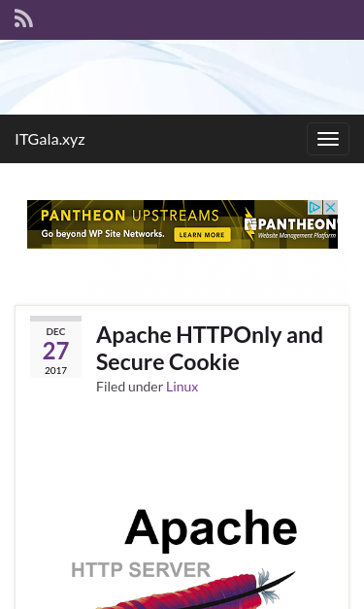Click the AdChoices triangle icon
This screenshot has width=364, height=609.
coord(315,208)
